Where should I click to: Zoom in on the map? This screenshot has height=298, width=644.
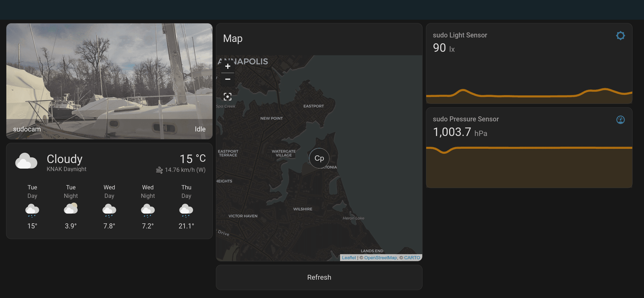[x=228, y=66]
